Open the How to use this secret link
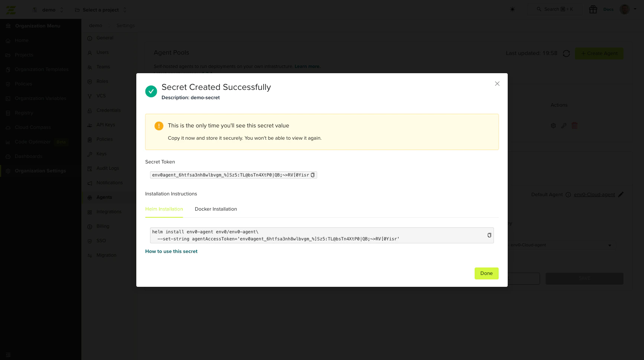644x360 pixels. (171, 251)
